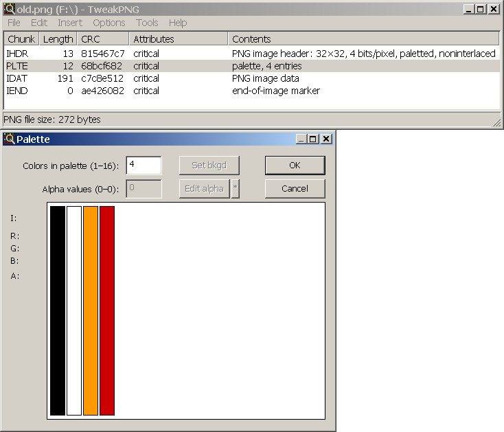
Task: Click the Attributes column header
Action: (x=179, y=39)
